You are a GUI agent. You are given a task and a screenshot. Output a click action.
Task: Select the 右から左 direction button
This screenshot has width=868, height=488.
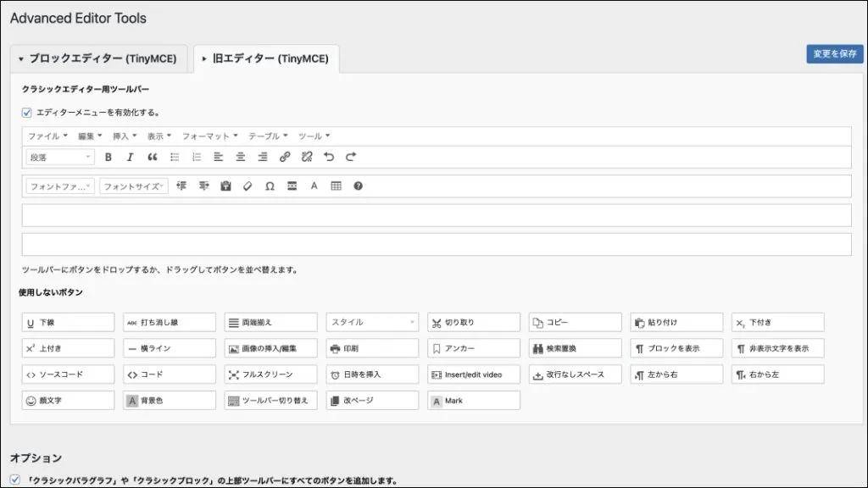coord(778,374)
